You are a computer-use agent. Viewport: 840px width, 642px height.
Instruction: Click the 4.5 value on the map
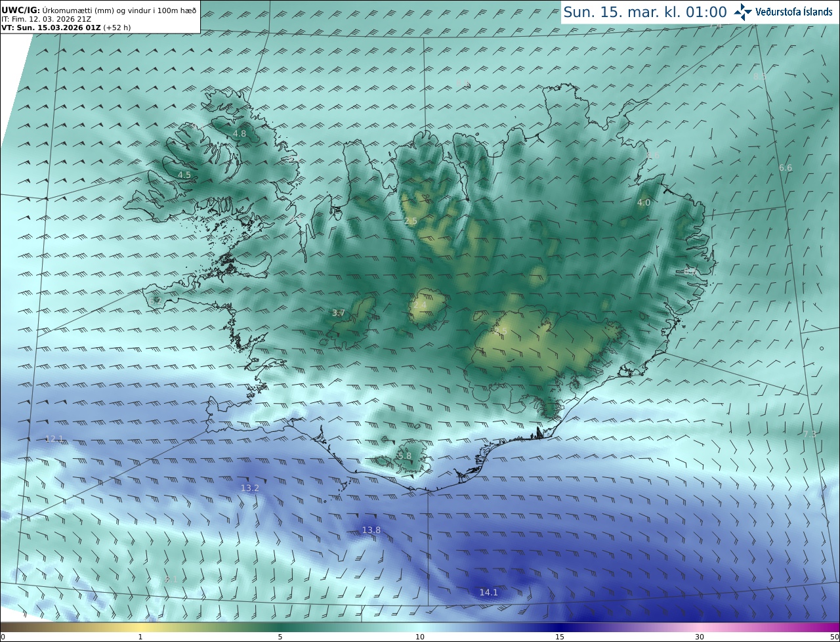pos(184,175)
